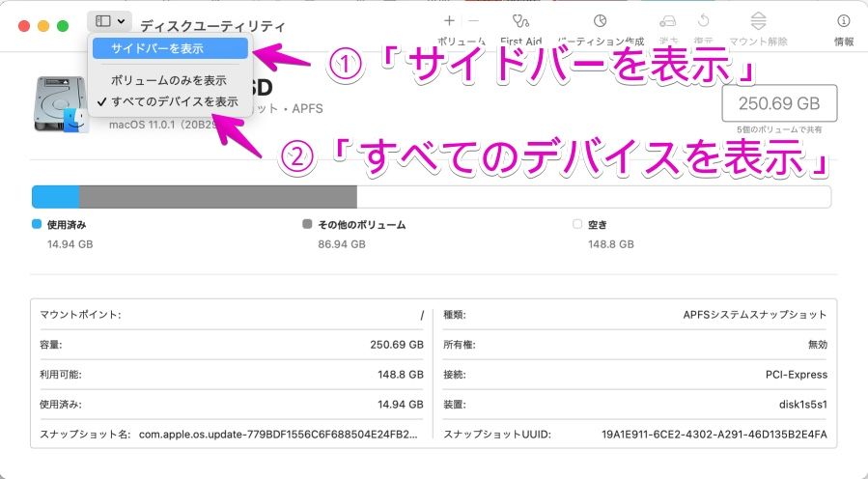This screenshot has height=479, width=868.
Task: Click the erase (消去) toolbar icon
Action: [x=668, y=21]
